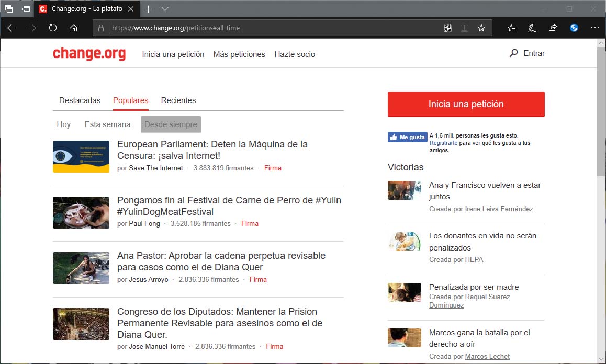Select the Desde siempre filter
This screenshot has height=364, width=606.
tap(171, 124)
